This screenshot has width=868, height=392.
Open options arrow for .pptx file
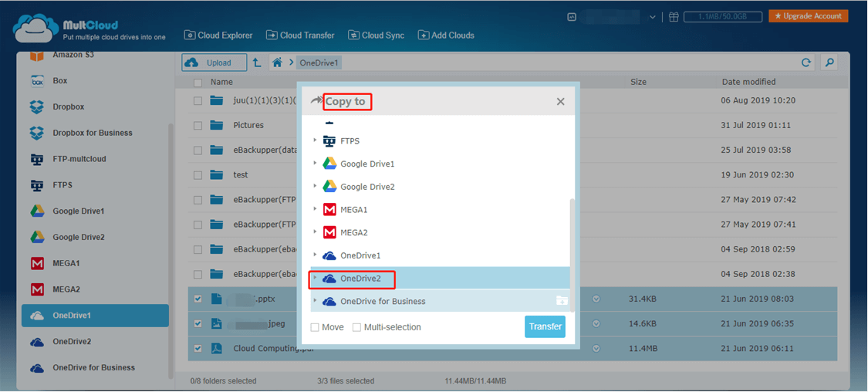pyautogui.click(x=596, y=299)
